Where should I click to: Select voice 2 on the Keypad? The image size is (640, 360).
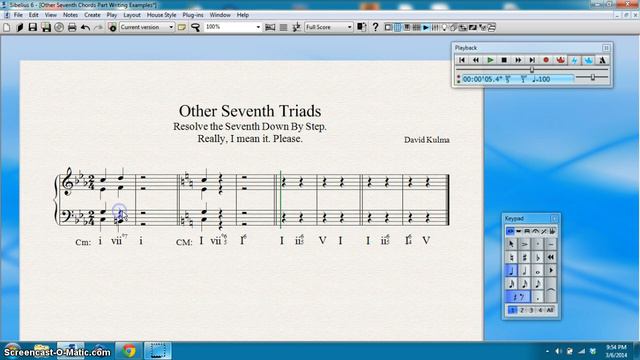point(522,310)
